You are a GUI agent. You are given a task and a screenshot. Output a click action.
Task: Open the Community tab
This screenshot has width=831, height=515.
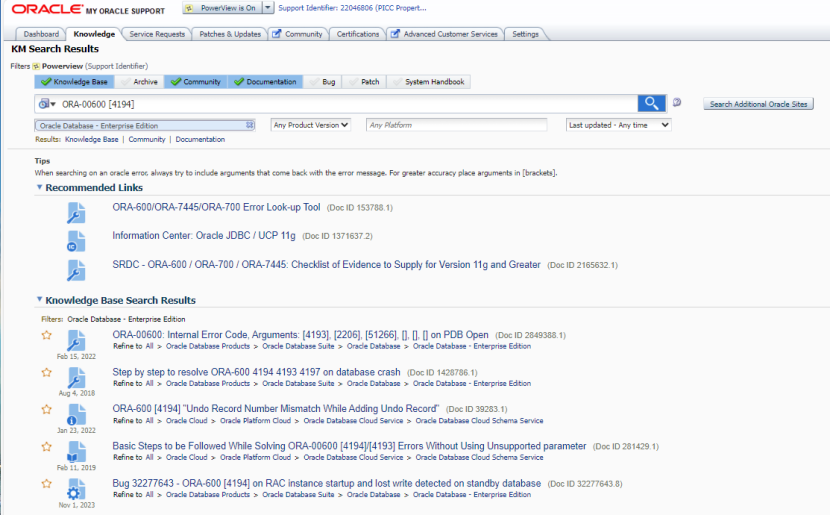click(298, 34)
